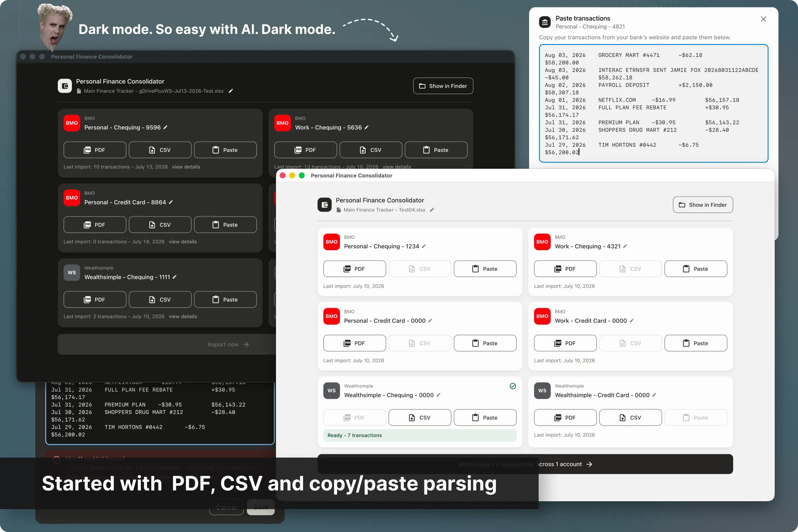Click pencil next to Wealthsimple - Chequing - 1111
Image resolution: width=798 pixels, height=532 pixels.
pyautogui.click(x=175, y=277)
